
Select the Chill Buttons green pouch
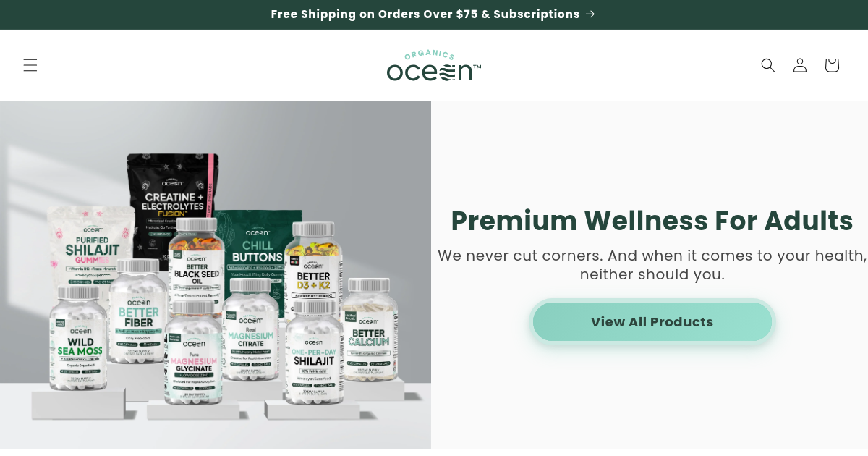[x=257, y=246]
